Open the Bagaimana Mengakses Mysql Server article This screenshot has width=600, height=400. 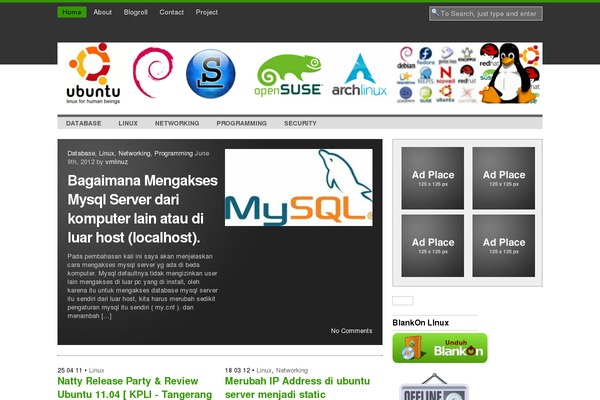tap(142, 209)
